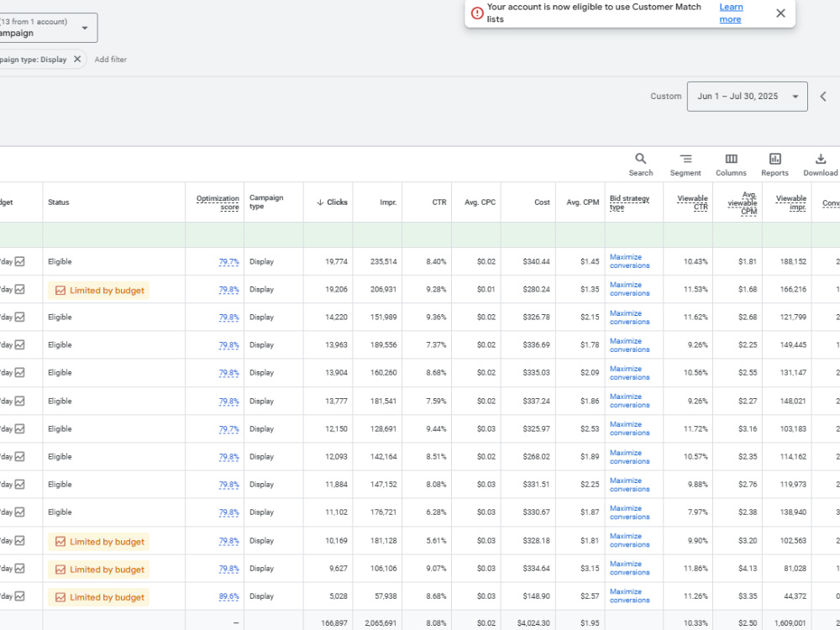Screen dimensions: 840x630
Task: Open Maximize conversions link in the $326.78 row
Action: pos(629,318)
